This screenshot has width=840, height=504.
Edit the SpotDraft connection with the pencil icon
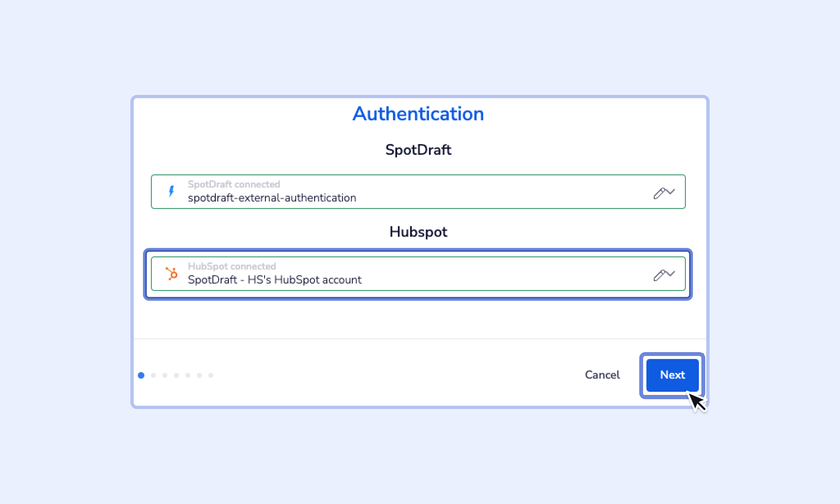(x=659, y=193)
